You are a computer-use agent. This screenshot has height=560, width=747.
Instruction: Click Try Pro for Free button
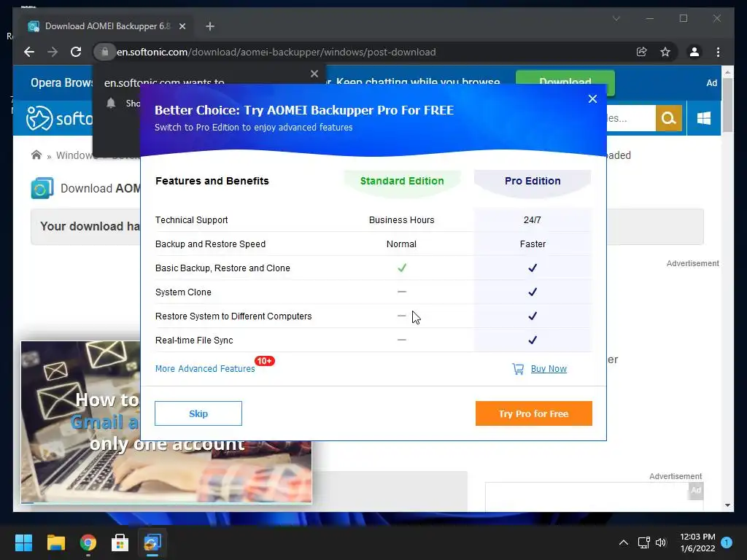pos(533,413)
